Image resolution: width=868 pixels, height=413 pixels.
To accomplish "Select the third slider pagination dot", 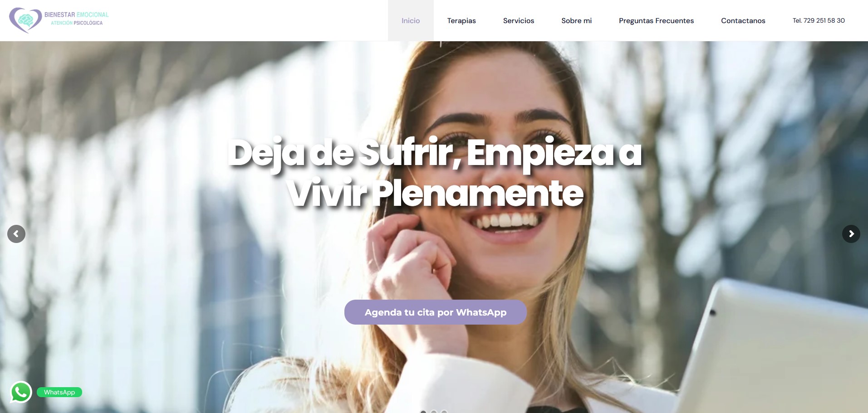I will [x=444, y=412].
